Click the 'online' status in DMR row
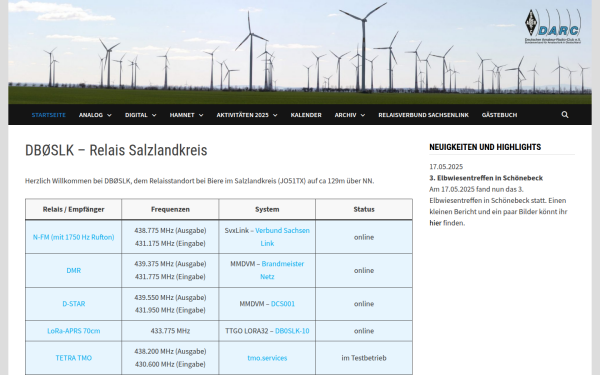 tap(364, 270)
